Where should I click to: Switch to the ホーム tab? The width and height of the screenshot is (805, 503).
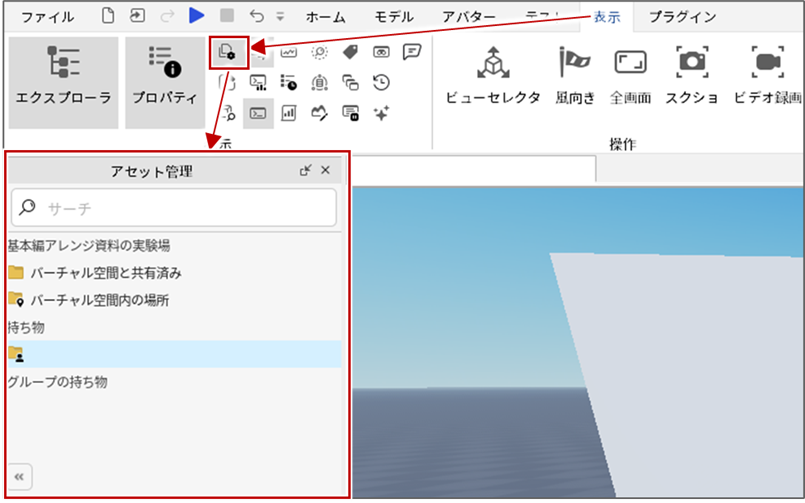point(325,17)
